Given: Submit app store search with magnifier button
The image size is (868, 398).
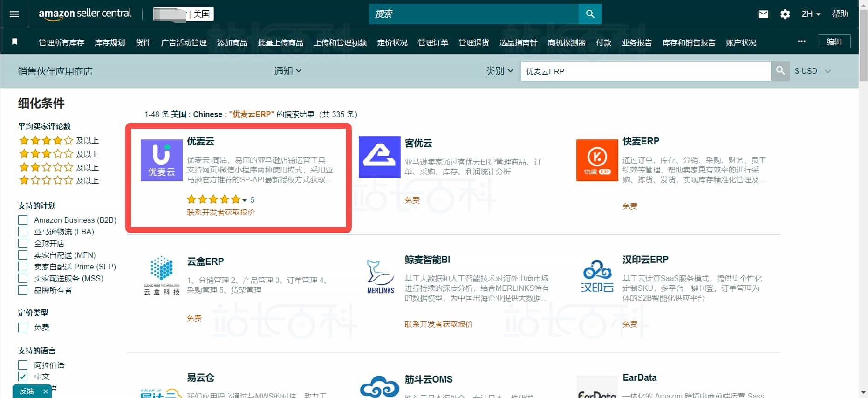Looking at the screenshot, I should 780,71.
